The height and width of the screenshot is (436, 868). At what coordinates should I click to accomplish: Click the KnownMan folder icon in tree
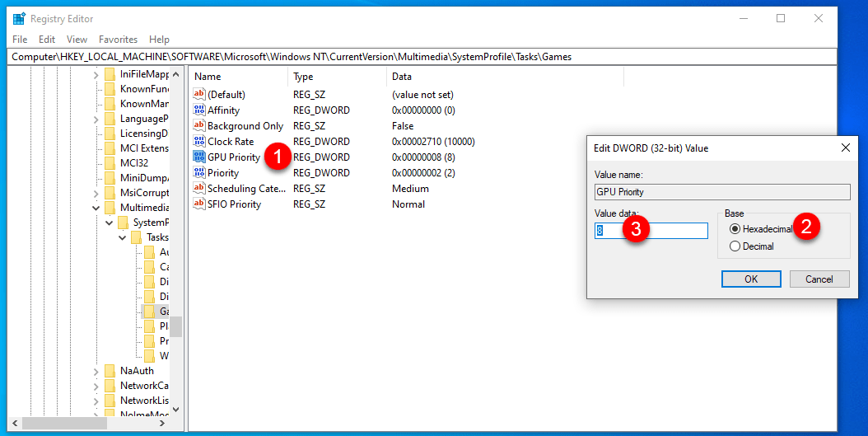point(110,104)
